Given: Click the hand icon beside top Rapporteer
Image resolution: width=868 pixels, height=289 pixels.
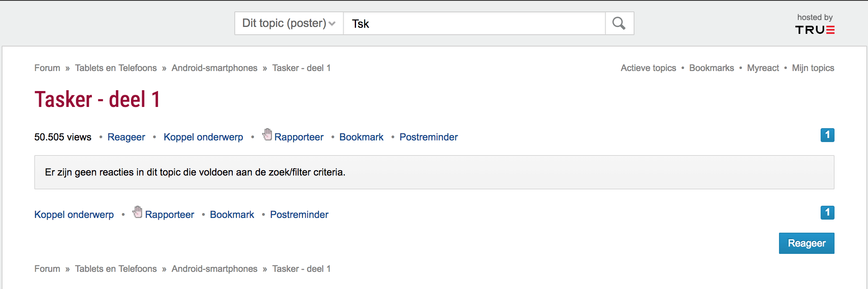Looking at the screenshot, I should point(267,134).
